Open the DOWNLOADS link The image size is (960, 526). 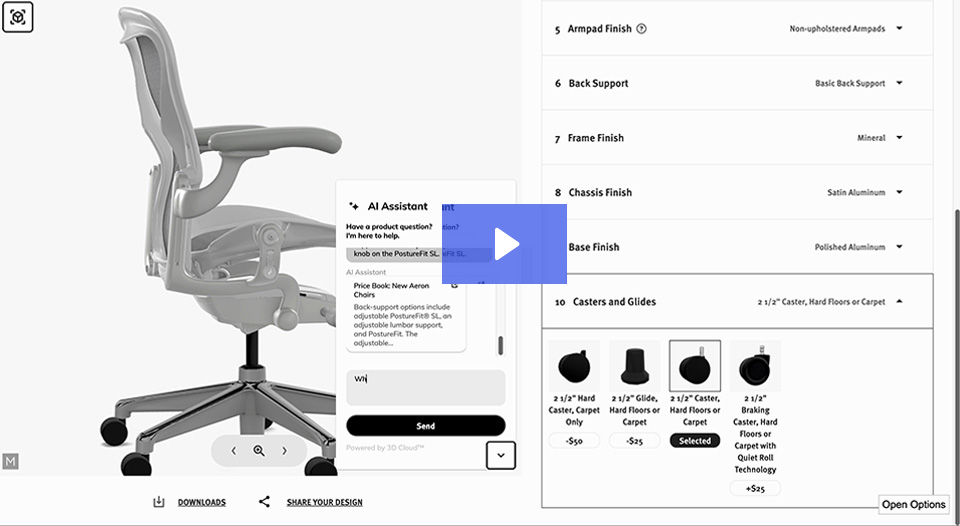201,502
